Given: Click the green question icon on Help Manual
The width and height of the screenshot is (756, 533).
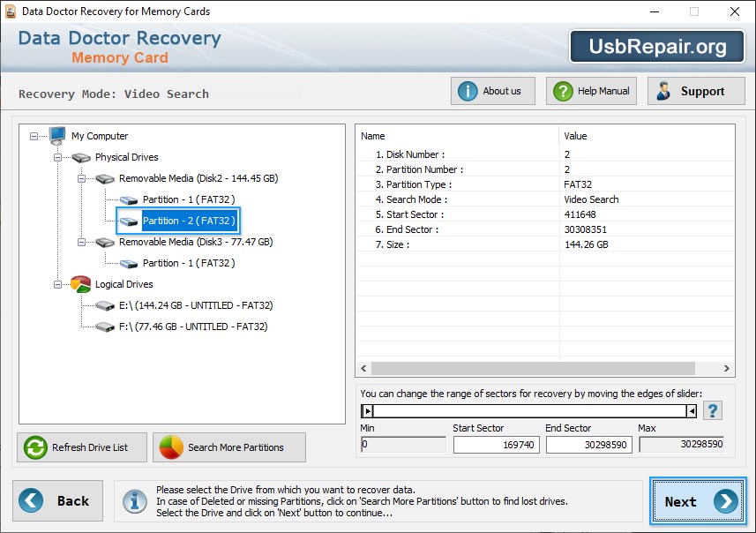Looking at the screenshot, I should (563, 91).
